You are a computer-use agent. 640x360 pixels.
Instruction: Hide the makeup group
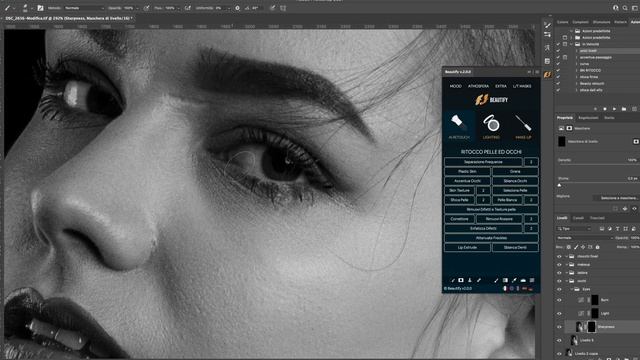click(559, 264)
